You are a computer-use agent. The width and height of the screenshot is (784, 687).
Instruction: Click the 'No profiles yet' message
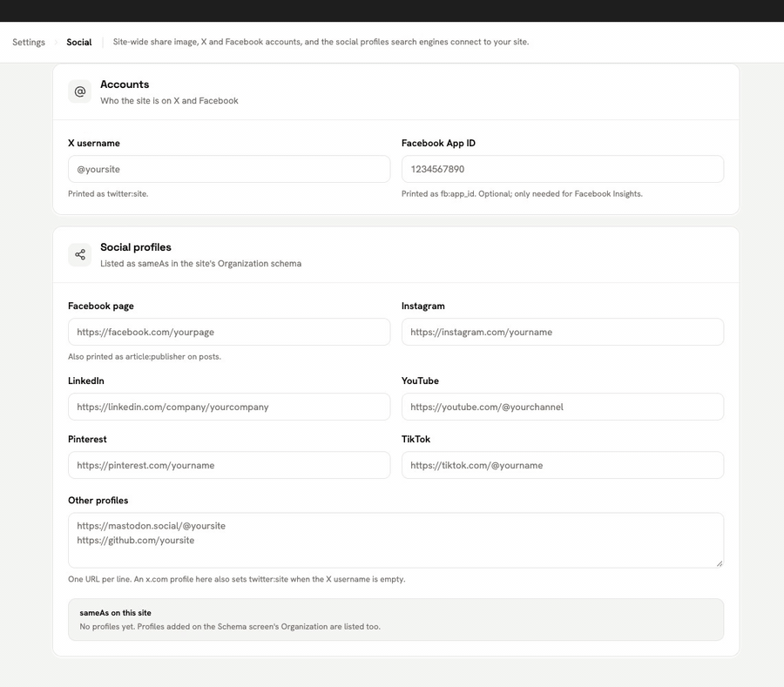pyautogui.click(x=230, y=627)
